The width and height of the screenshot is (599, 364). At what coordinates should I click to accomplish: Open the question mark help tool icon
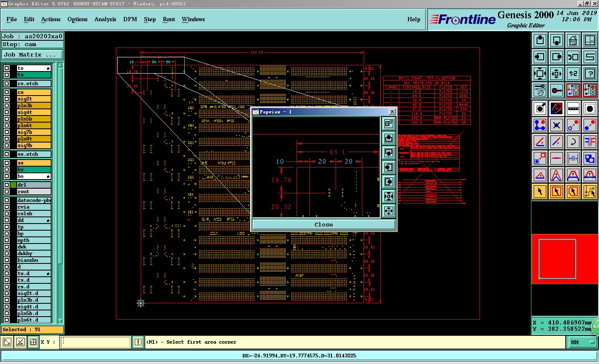click(590, 74)
